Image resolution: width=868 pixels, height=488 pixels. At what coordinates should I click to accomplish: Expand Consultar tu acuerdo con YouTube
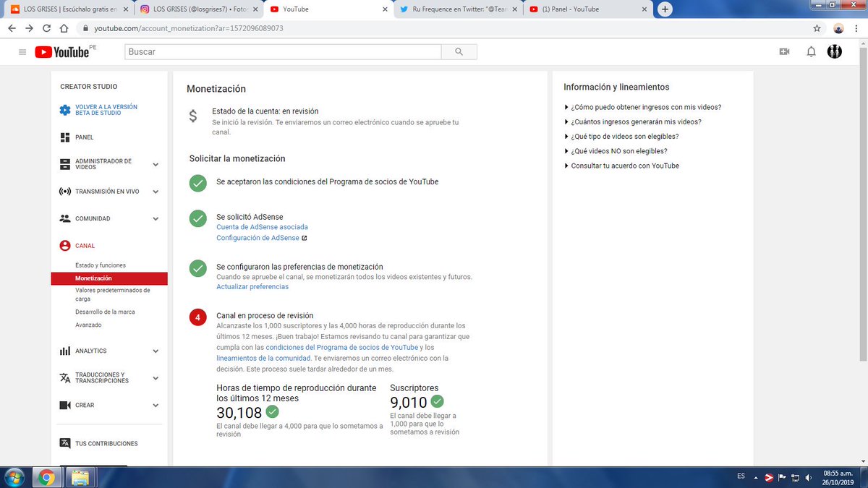pos(621,166)
